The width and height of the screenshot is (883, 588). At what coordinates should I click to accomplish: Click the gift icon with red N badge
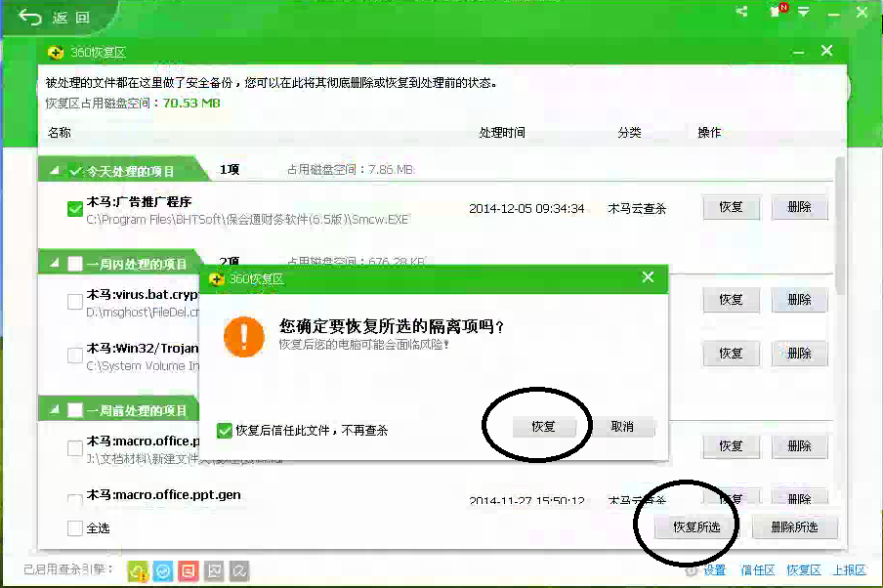pos(777,11)
